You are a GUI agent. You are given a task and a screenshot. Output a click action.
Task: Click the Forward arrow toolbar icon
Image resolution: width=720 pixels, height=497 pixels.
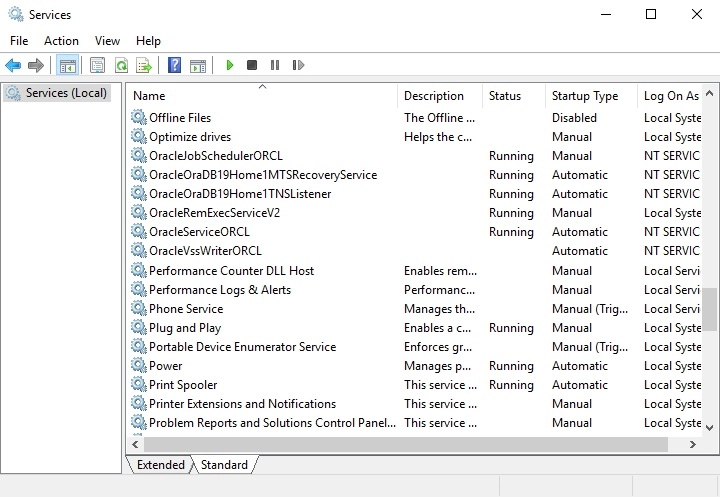(36, 65)
